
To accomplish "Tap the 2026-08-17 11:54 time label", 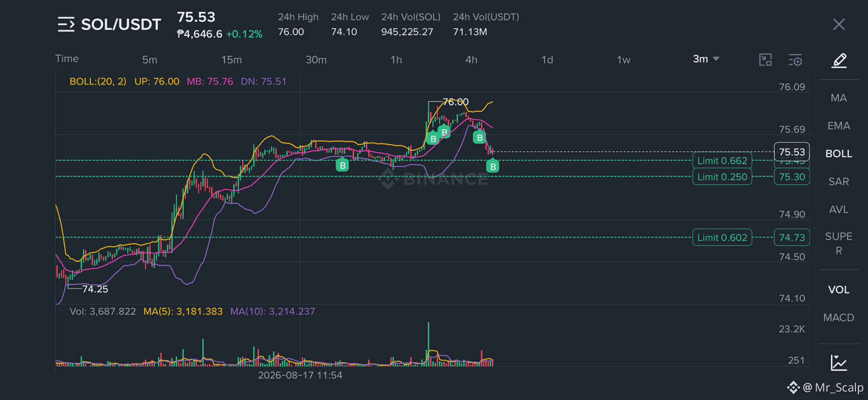I will click(300, 375).
